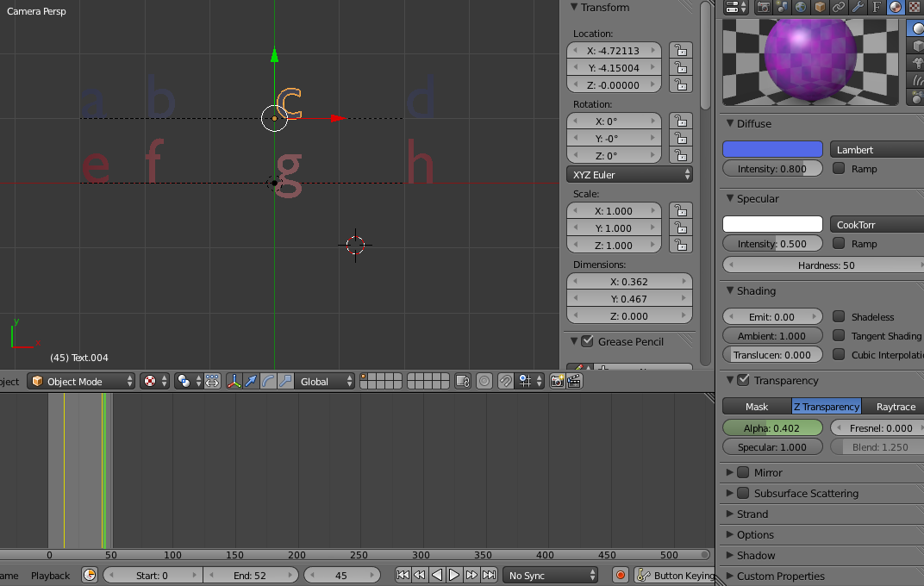Render OpenGL still image camera icon
The image size is (924, 586).
pos(557,382)
